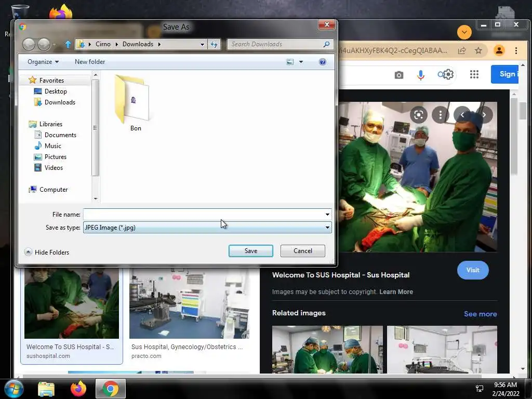The image size is (532, 399).
Task: Expand path arrow after Downloads
Action: point(159,44)
